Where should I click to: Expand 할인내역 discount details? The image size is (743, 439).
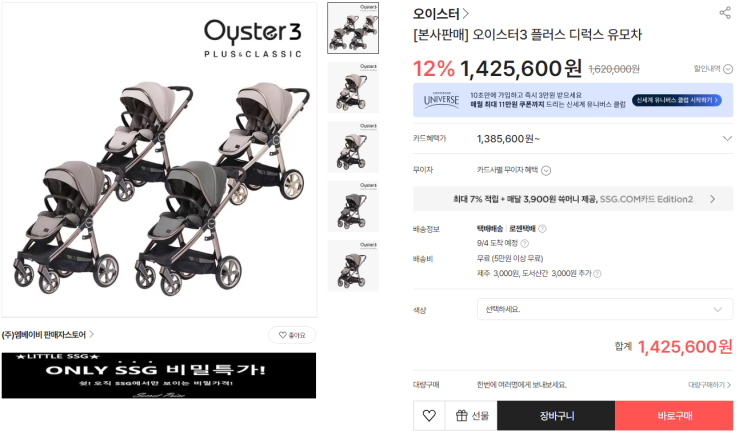click(x=713, y=69)
